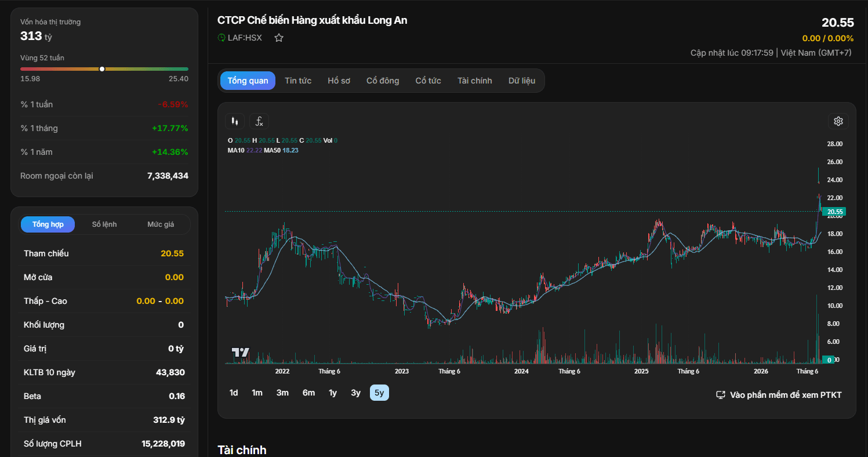Click the 52-week range slider marker
Viewport: 868px width, 457px height.
pyautogui.click(x=102, y=69)
